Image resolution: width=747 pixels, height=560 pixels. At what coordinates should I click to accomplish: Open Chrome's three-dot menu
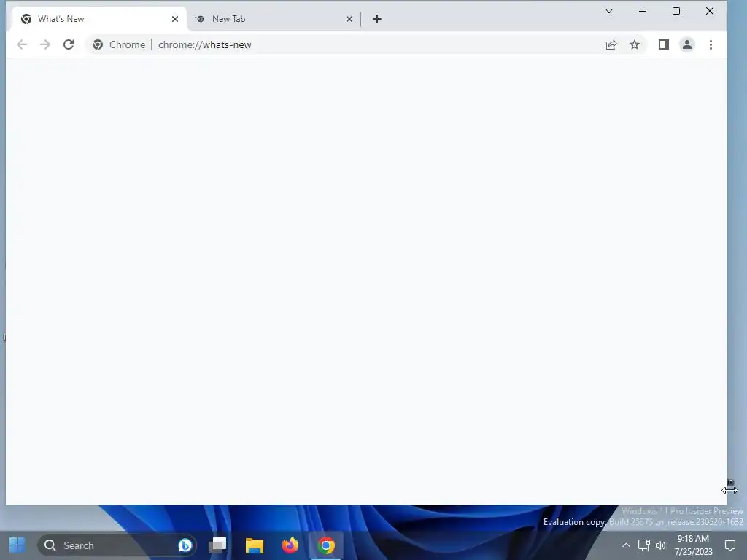[711, 44]
